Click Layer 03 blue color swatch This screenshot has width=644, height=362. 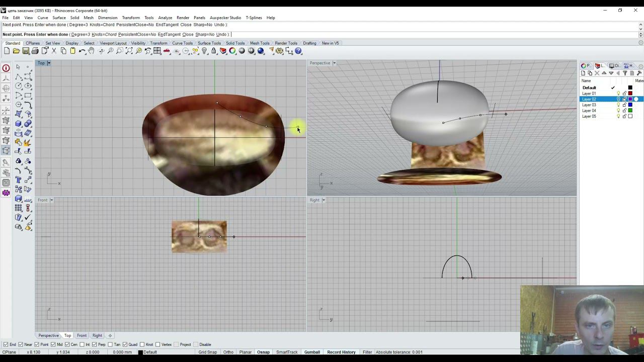click(x=630, y=105)
